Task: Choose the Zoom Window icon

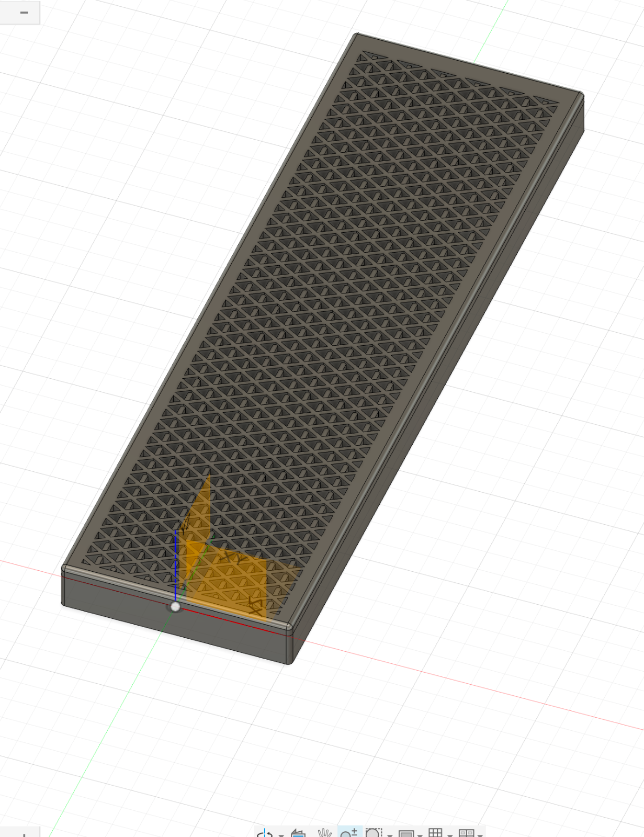Action: point(373,833)
